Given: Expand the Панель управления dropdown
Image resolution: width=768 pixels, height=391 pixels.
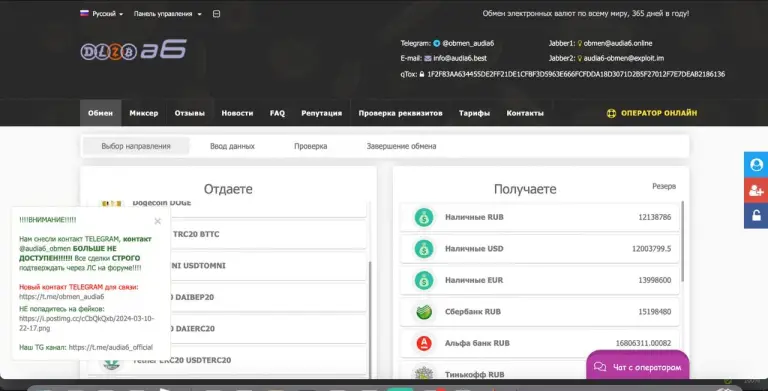Looking at the screenshot, I should point(168,14).
